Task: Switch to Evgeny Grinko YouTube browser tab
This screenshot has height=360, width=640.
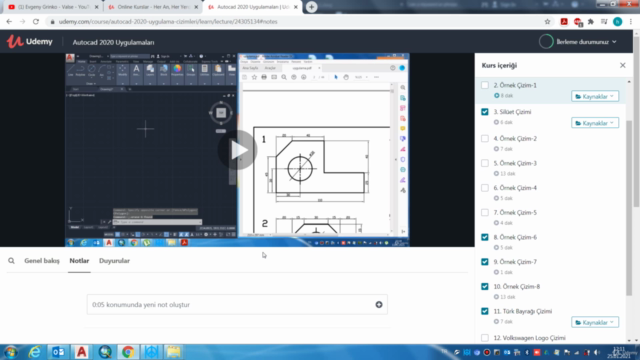Action: [52, 7]
